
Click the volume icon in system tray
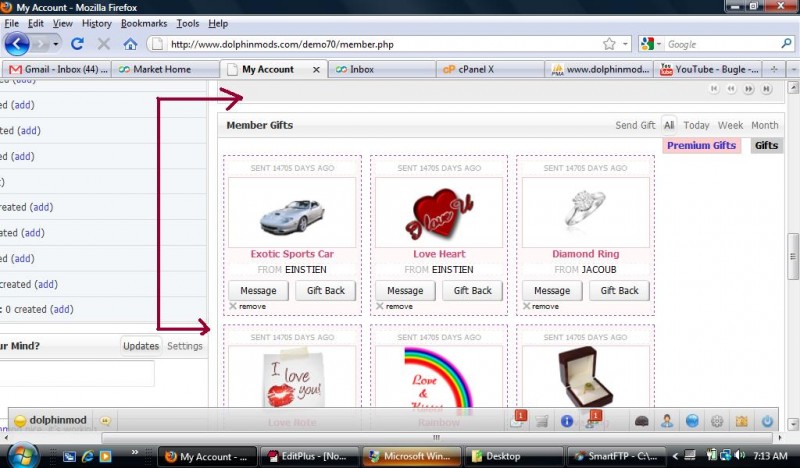click(x=740, y=455)
